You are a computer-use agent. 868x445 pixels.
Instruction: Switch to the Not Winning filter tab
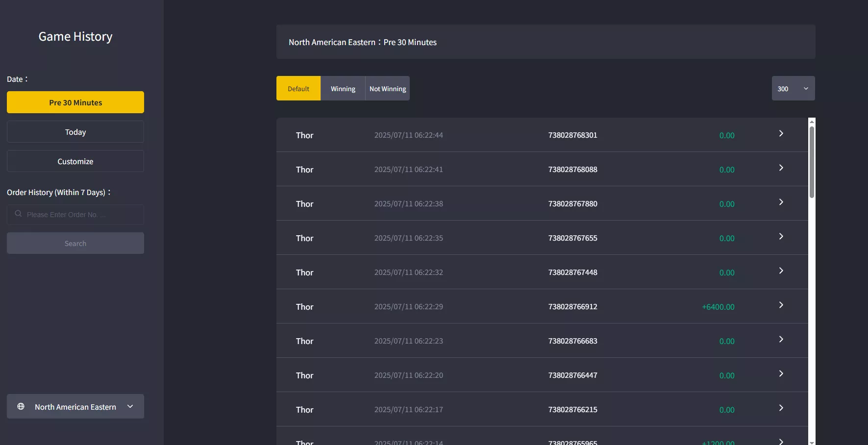point(388,88)
